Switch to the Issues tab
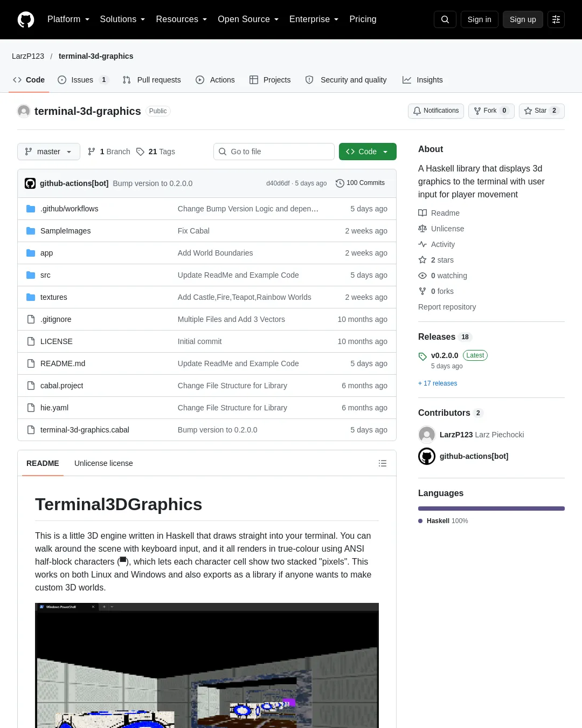This screenshot has height=728, width=582. pyautogui.click(x=83, y=80)
